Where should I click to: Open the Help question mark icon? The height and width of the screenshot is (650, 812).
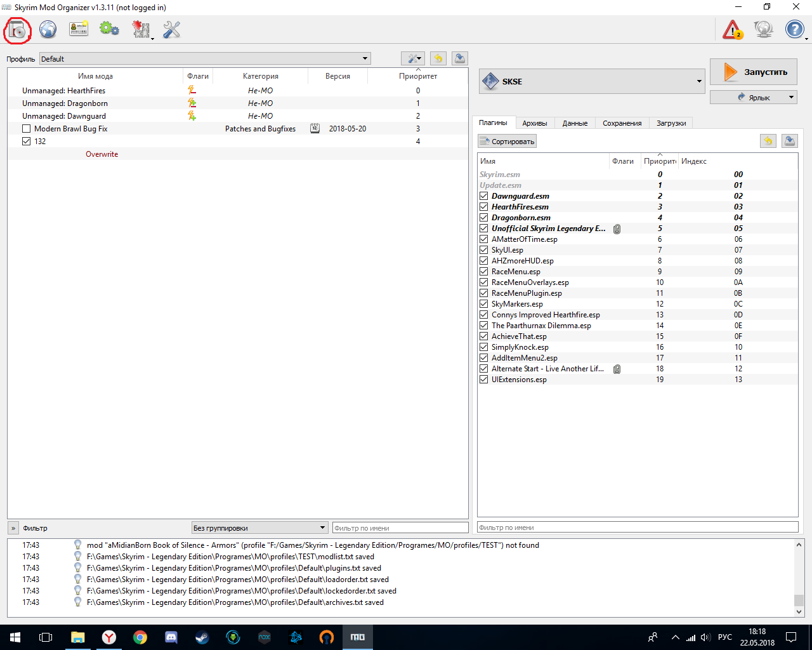794,29
